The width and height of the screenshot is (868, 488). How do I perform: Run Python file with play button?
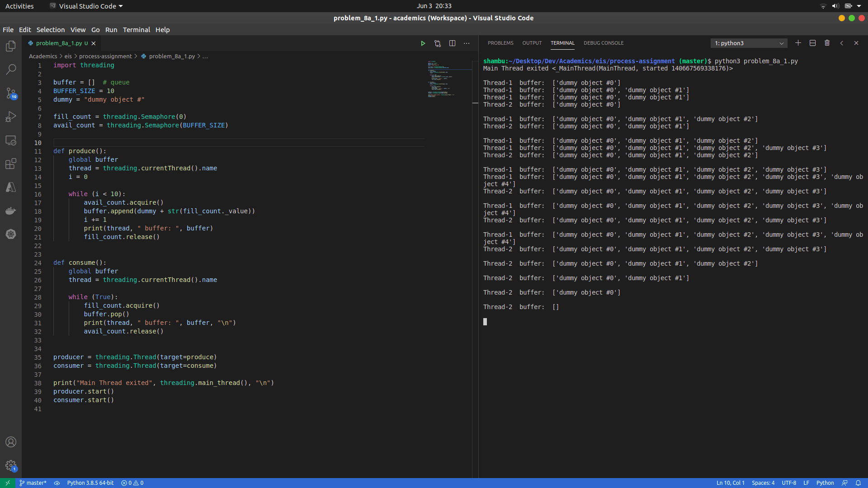[423, 43]
